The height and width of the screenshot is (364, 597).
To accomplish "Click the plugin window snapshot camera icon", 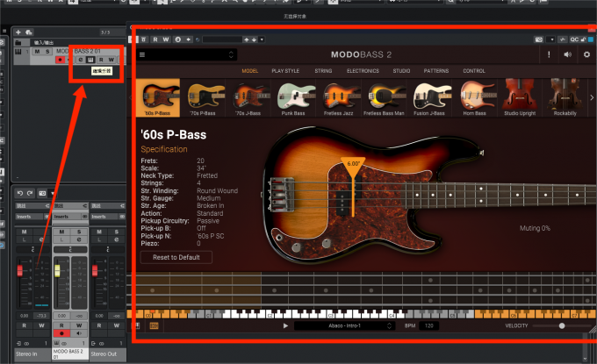I will point(538,39).
